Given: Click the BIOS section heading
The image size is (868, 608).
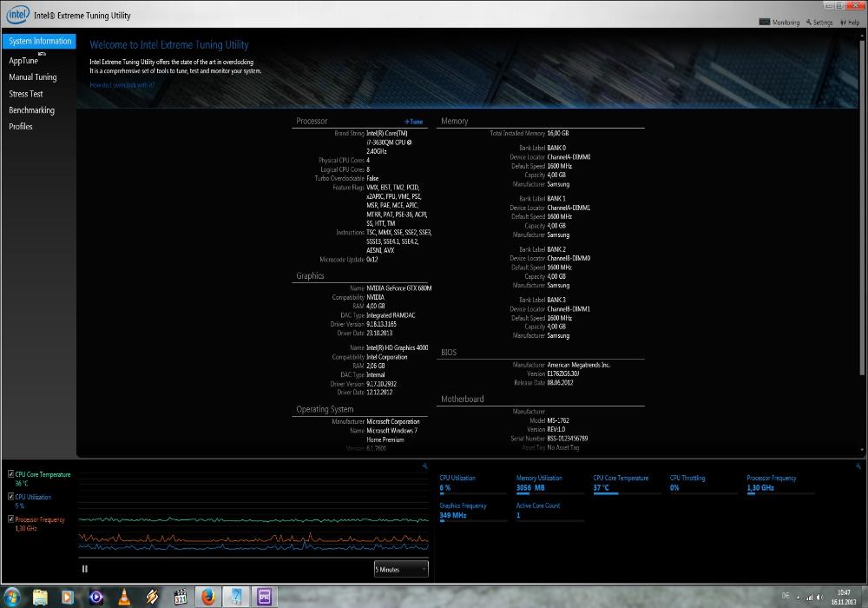Looking at the screenshot, I should pos(449,352).
